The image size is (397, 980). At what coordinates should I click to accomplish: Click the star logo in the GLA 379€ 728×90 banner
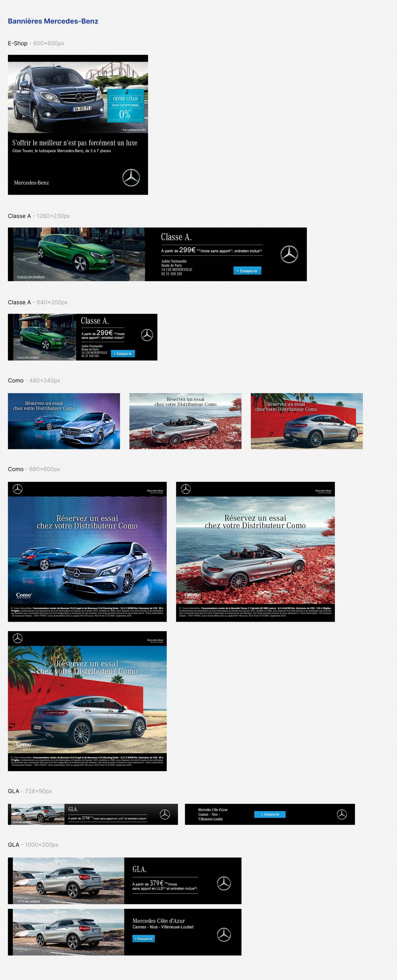(165, 814)
